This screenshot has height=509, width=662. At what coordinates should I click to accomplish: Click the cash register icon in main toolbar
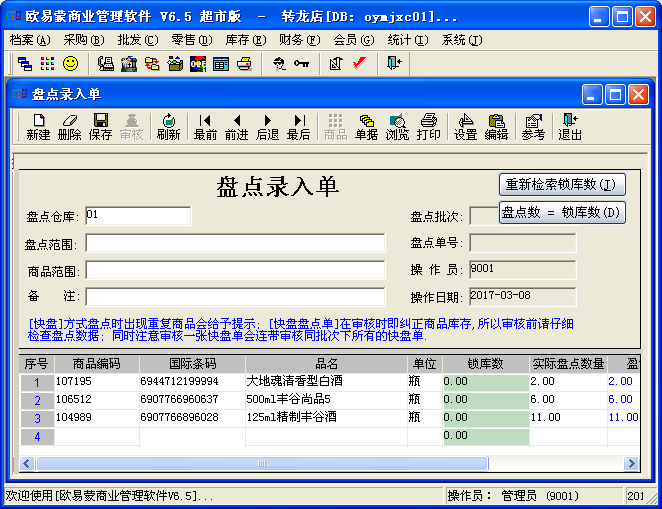[x=106, y=64]
